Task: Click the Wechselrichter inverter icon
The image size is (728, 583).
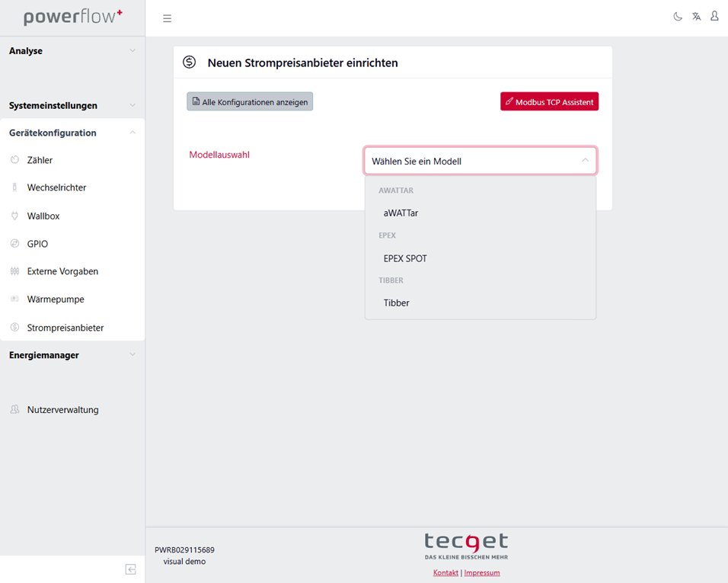Action: pyautogui.click(x=15, y=187)
